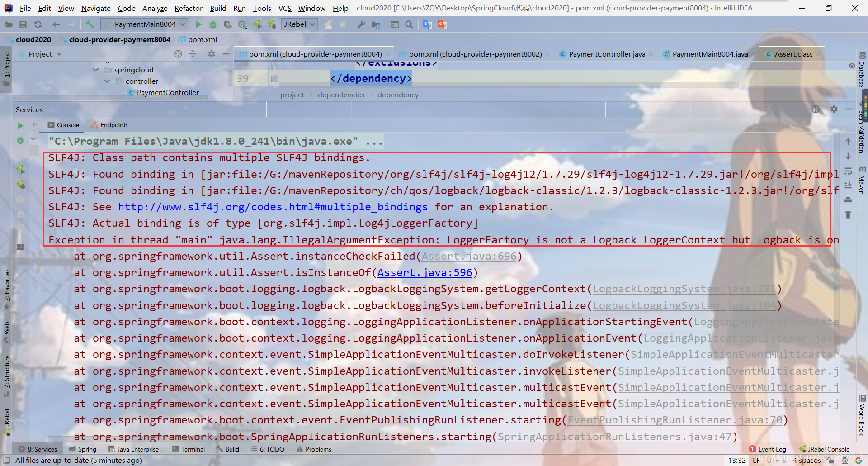Toggle scroll to end in the console
The width and height of the screenshot is (868, 466).
[x=848, y=185]
